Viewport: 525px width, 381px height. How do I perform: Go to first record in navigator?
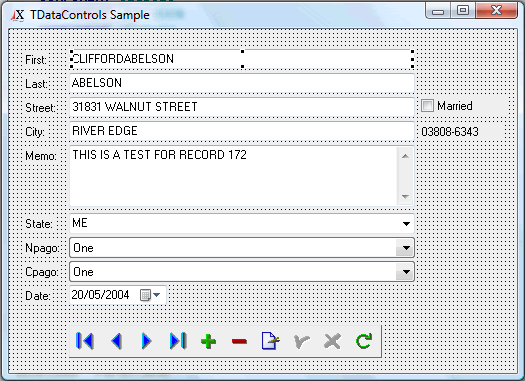pyautogui.click(x=85, y=341)
